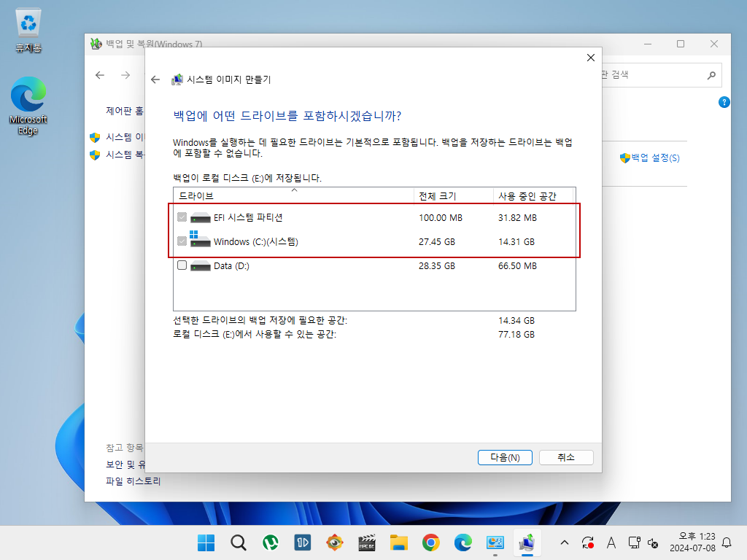This screenshot has width=747, height=560.
Task: Open uTorrent from the taskbar
Action: click(271, 542)
